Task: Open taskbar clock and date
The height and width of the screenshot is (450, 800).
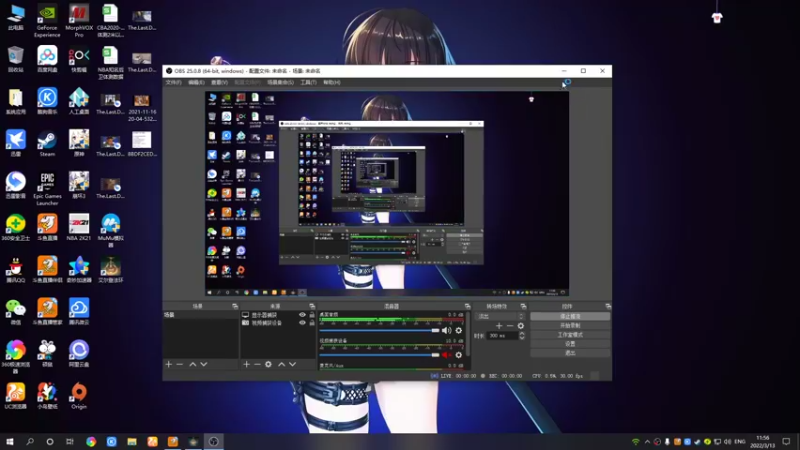Action: point(763,442)
